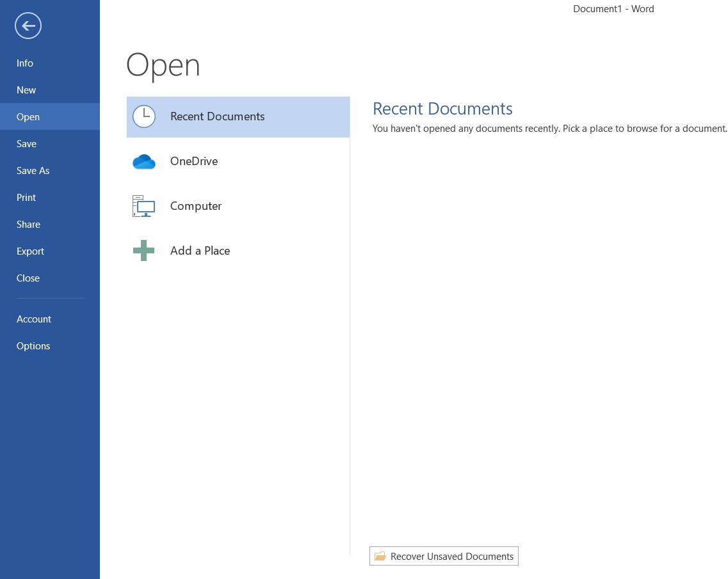728x579 pixels.
Task: Open the Share options
Action: click(28, 225)
